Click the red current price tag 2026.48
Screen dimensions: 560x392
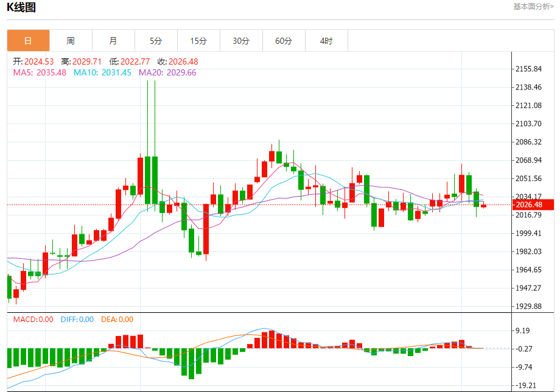[533, 205]
